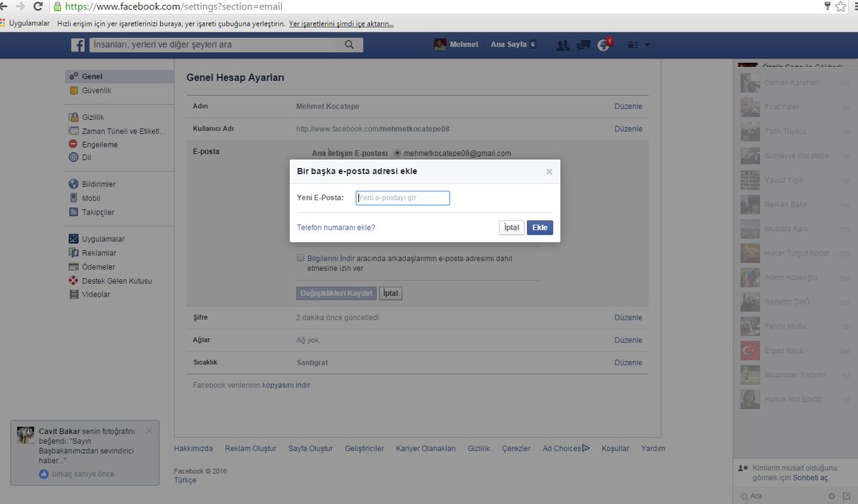
Task: Open the Cavit Bakar like notification
Action: coord(85,453)
